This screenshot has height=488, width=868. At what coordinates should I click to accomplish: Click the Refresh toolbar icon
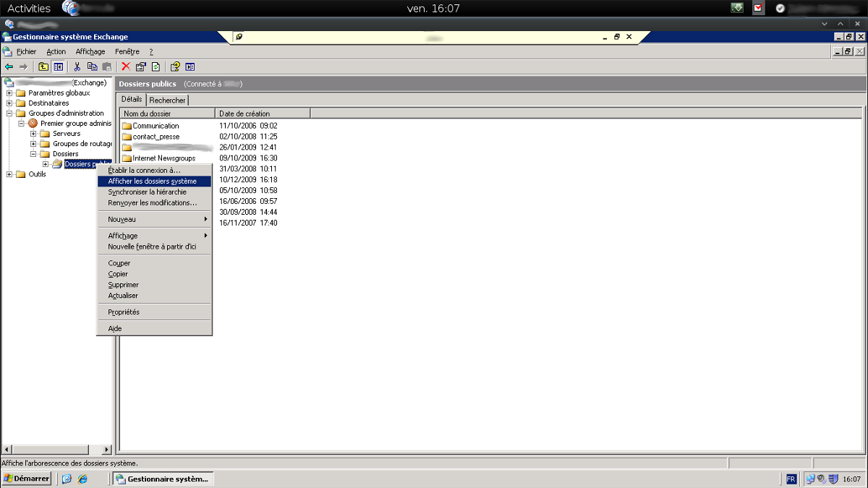156,67
